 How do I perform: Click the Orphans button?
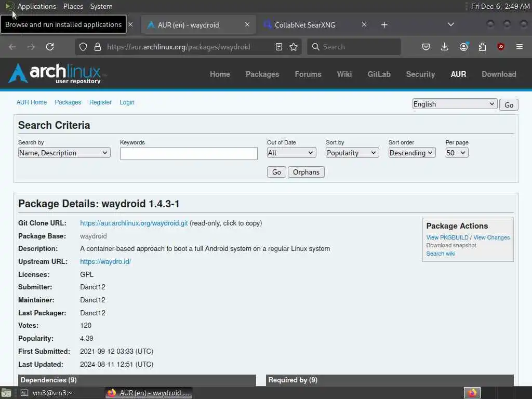pyautogui.click(x=306, y=172)
